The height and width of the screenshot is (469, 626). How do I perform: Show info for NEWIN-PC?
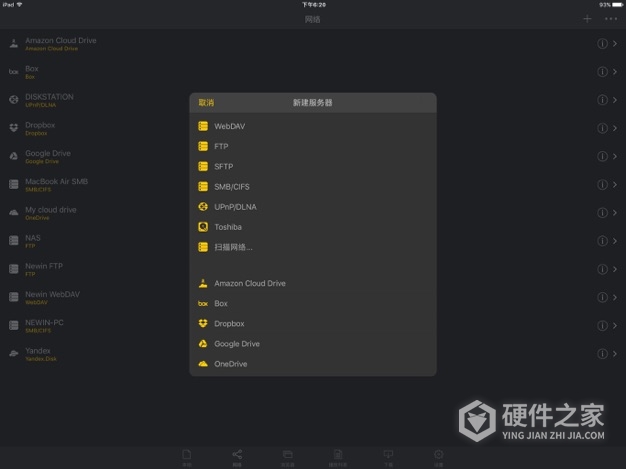[x=602, y=325]
